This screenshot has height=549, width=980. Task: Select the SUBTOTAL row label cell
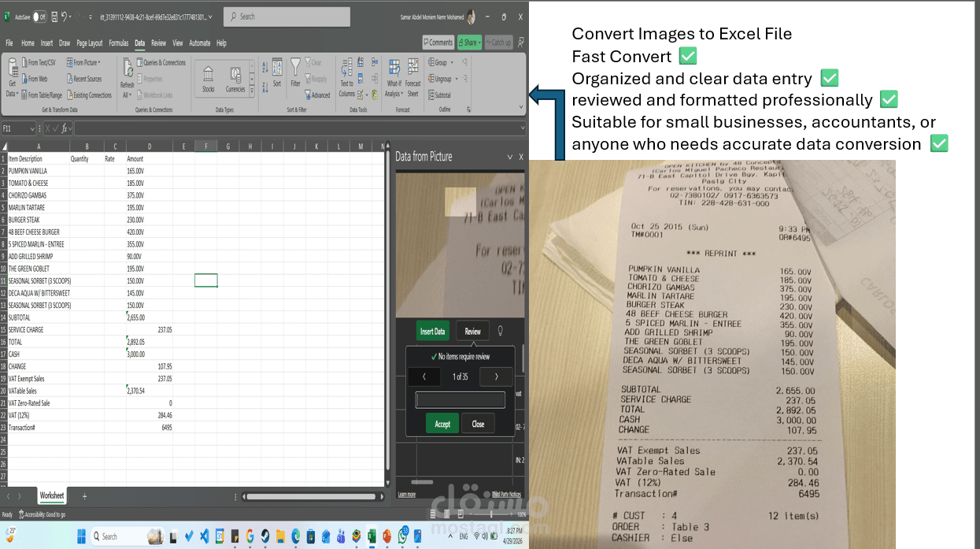38,317
